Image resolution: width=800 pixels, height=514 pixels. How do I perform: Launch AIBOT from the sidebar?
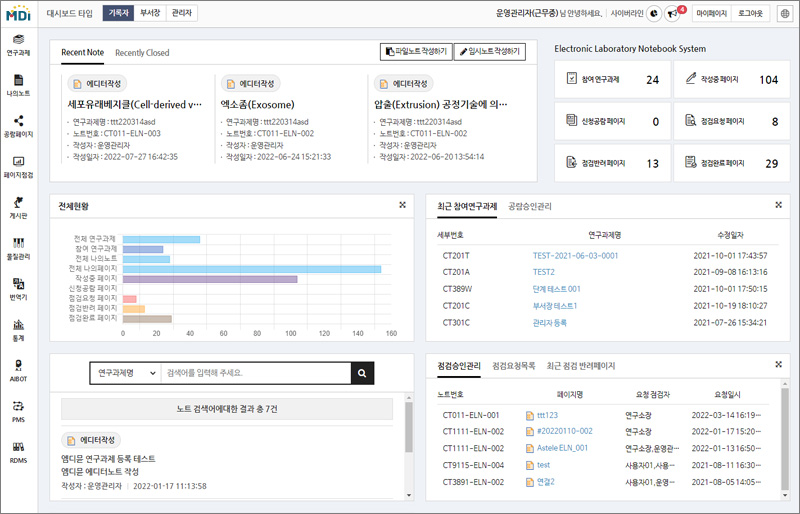(18, 371)
